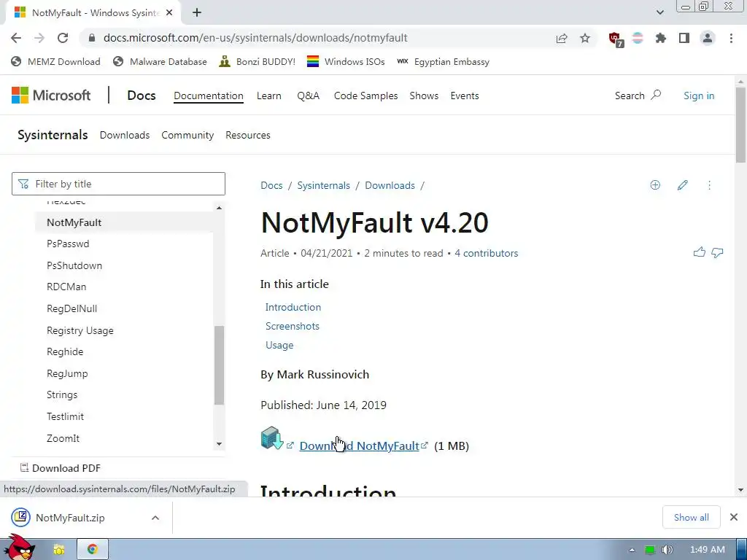Screen dimensions: 747x560
Task: Open the article's more options menu
Action: point(709,185)
